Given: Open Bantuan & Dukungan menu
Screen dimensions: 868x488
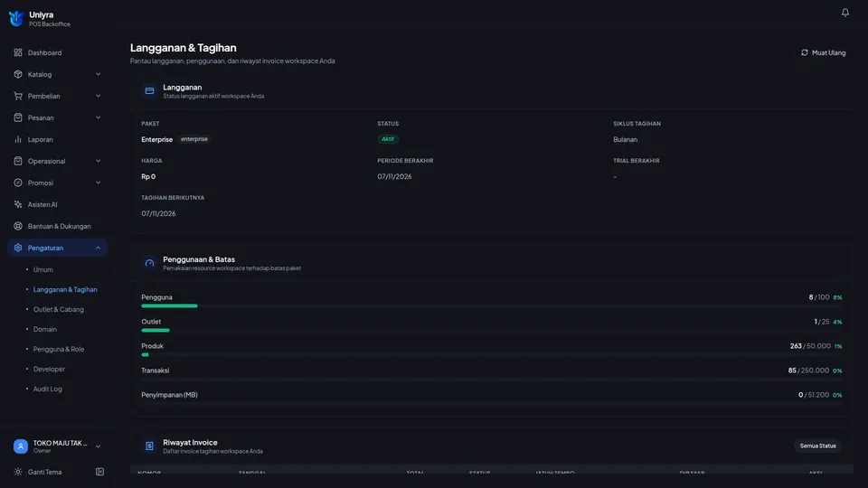Looking at the screenshot, I should pyautogui.click(x=58, y=226).
